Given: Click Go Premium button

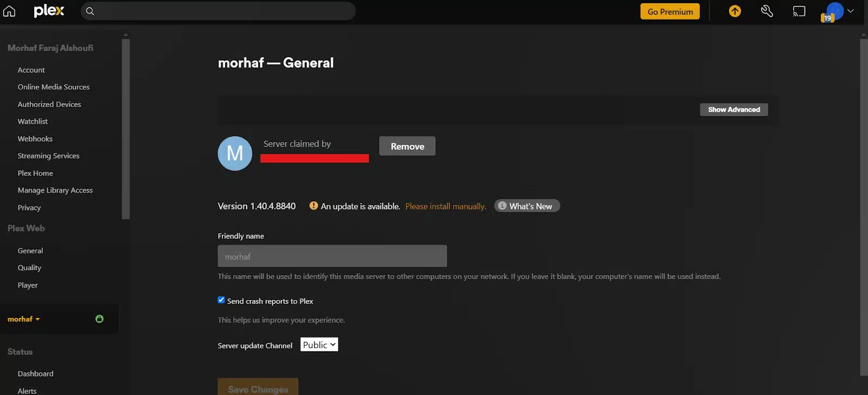Looking at the screenshot, I should 670,11.
